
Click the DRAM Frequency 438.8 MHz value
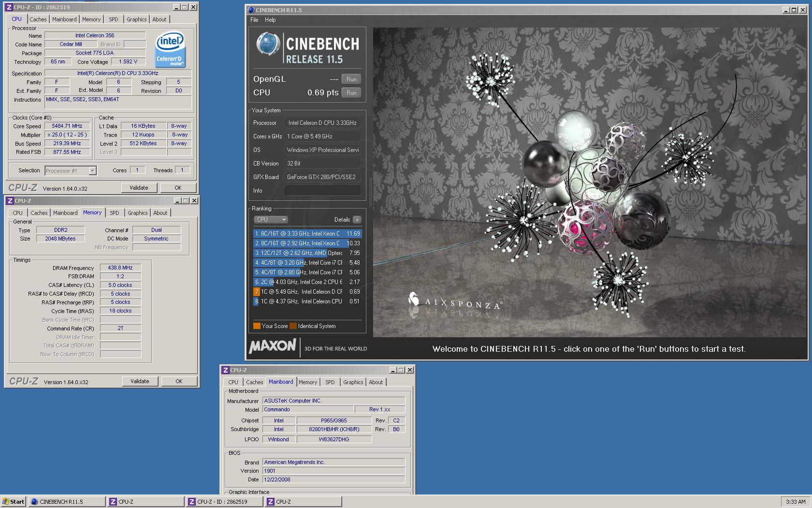pyautogui.click(x=120, y=268)
